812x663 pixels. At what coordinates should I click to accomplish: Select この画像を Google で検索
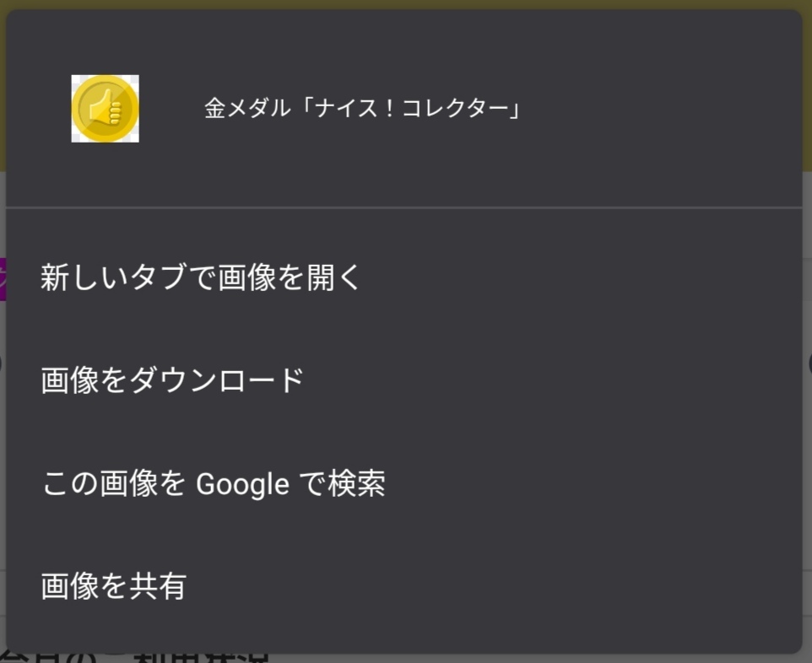(213, 484)
